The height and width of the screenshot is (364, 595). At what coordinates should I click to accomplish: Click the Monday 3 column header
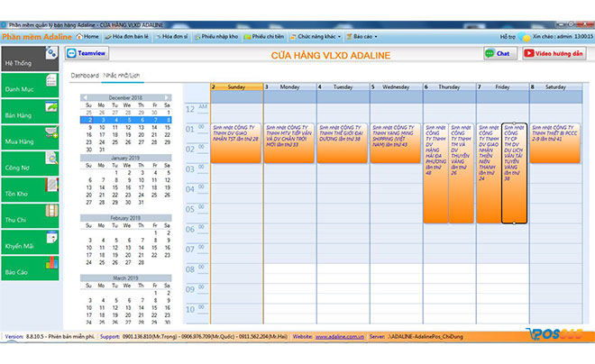[x=290, y=86]
